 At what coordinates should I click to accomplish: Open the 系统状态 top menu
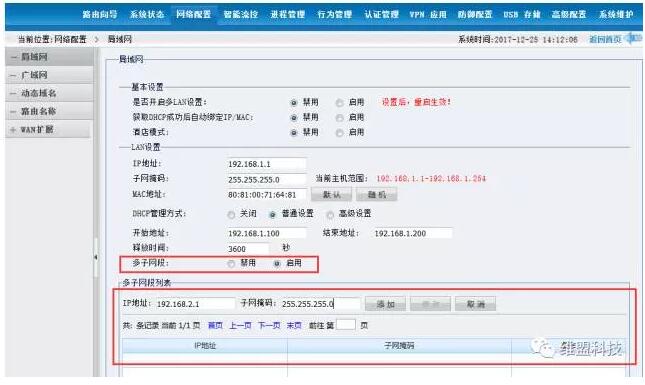pos(147,14)
